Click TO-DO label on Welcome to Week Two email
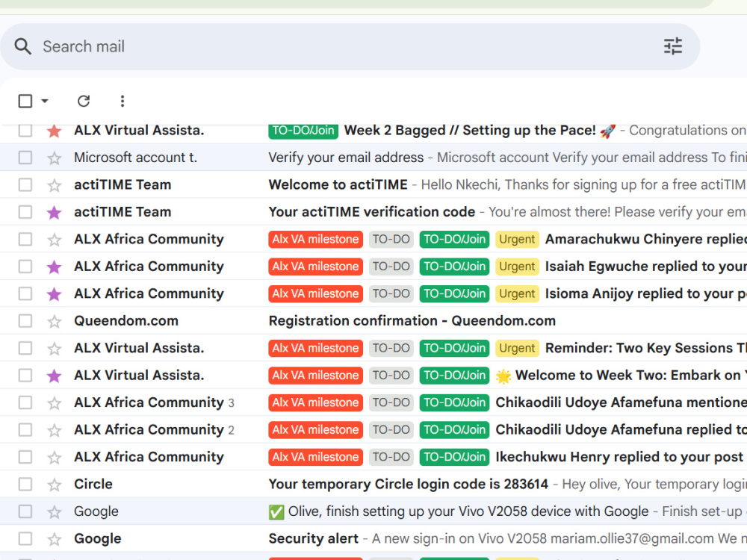Screen dimensions: 747x560 click(391, 376)
